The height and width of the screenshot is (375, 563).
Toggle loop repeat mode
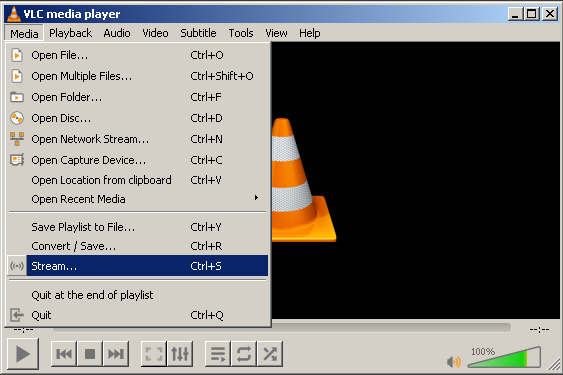244,354
